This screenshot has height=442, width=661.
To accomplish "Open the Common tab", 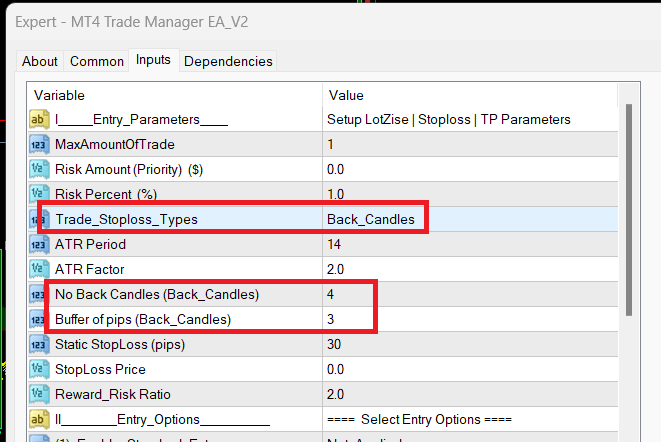I will 97,61.
